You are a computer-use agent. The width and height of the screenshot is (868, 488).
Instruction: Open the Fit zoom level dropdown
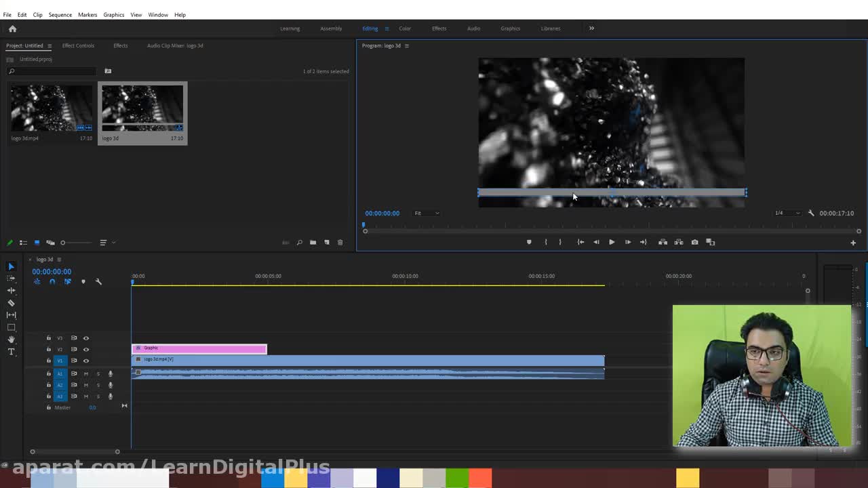pos(427,213)
